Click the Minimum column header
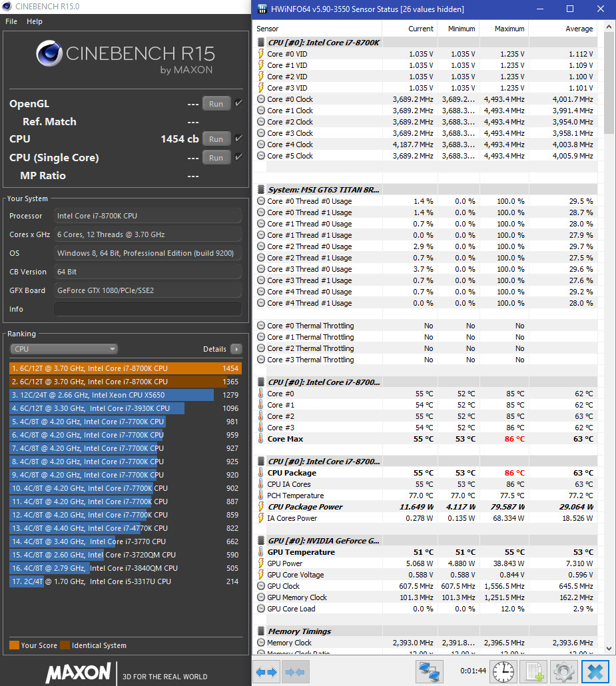 [x=462, y=29]
